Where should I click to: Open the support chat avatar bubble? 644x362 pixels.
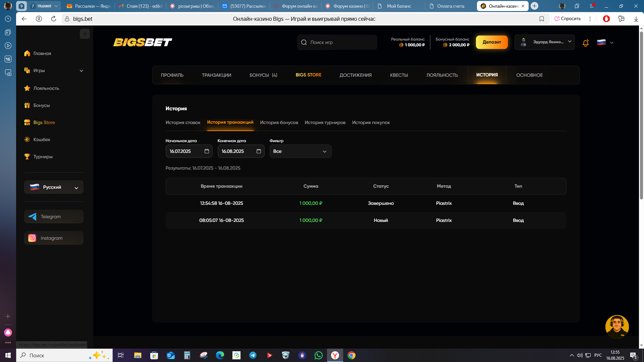pyautogui.click(x=616, y=326)
